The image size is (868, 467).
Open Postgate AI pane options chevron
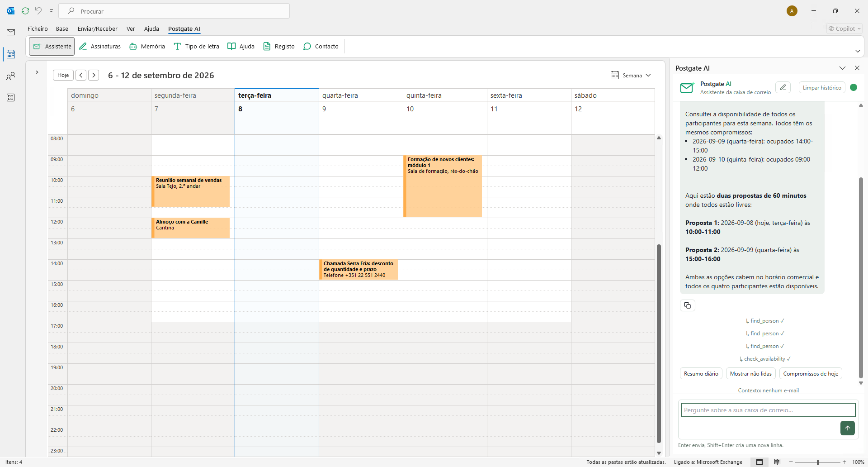point(842,68)
